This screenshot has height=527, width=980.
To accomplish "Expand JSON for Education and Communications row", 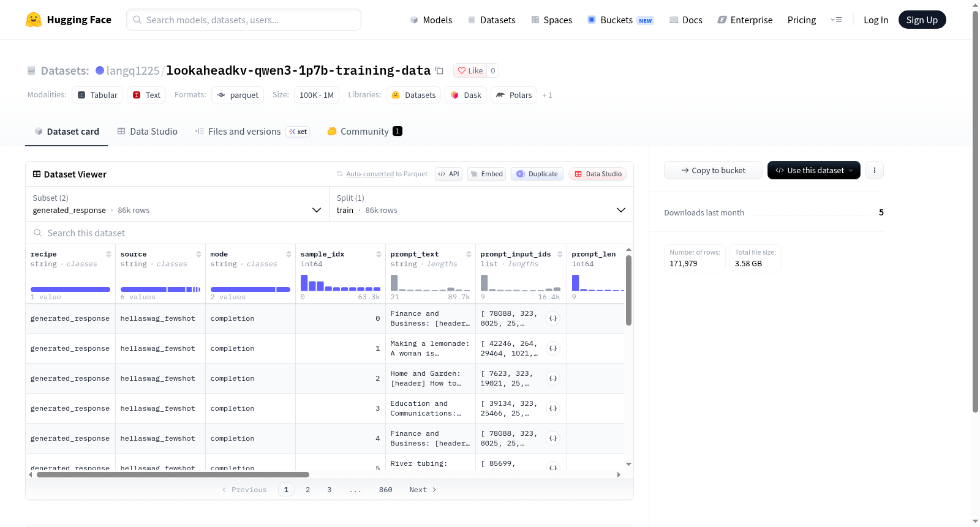I will point(553,408).
